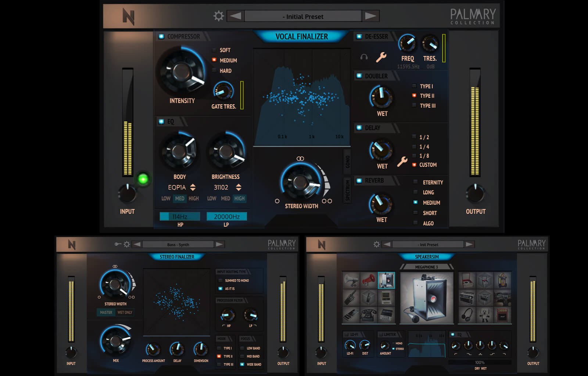Go to next preset in Vocal Finalizer
Image resolution: width=588 pixels, height=376 pixels.
click(x=370, y=16)
